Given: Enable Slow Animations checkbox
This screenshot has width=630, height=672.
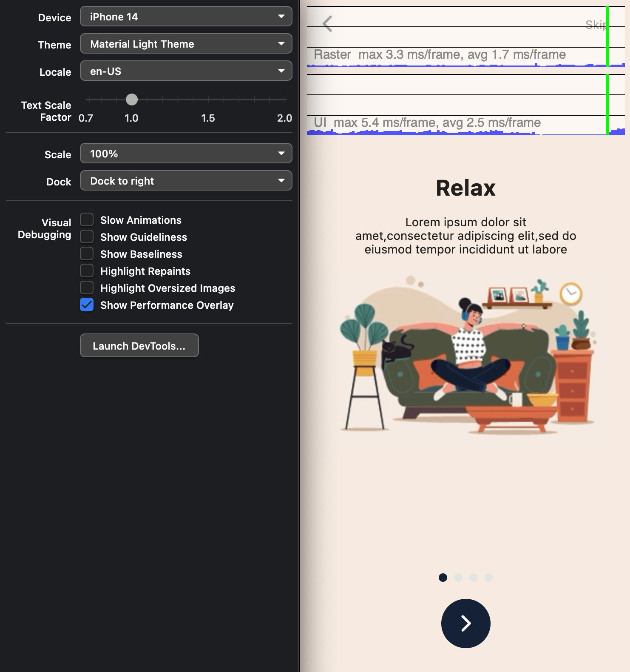Looking at the screenshot, I should (x=87, y=220).
